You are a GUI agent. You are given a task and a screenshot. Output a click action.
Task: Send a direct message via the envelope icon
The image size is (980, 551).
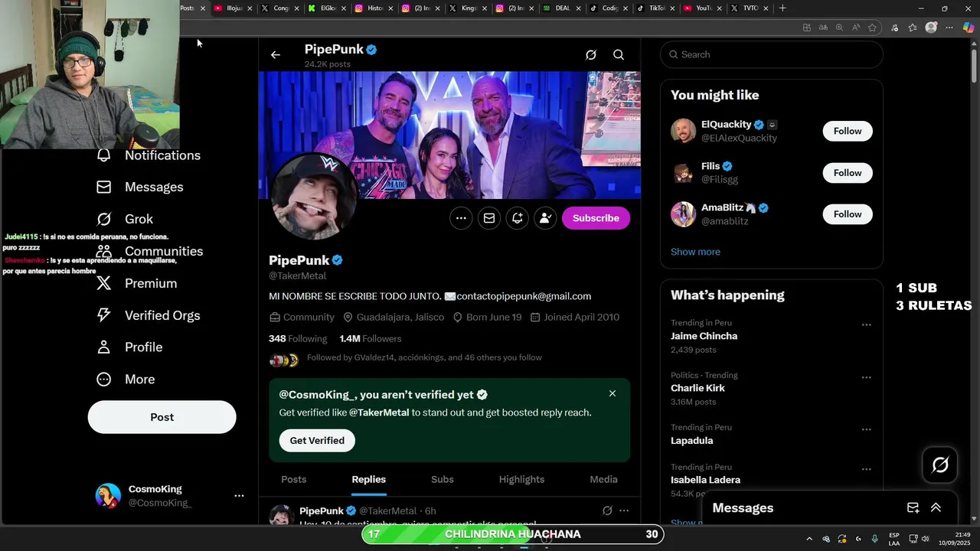coord(489,218)
